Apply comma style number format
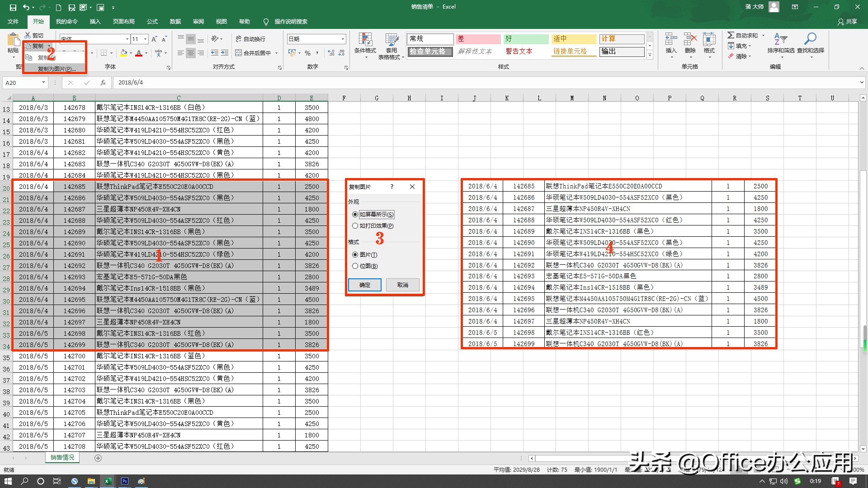The height and width of the screenshot is (488, 868). [317, 53]
